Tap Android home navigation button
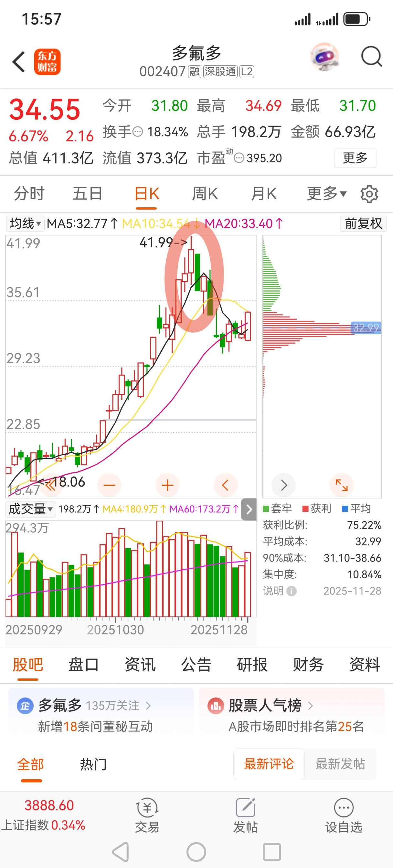This screenshot has height=868, width=393. [196, 852]
